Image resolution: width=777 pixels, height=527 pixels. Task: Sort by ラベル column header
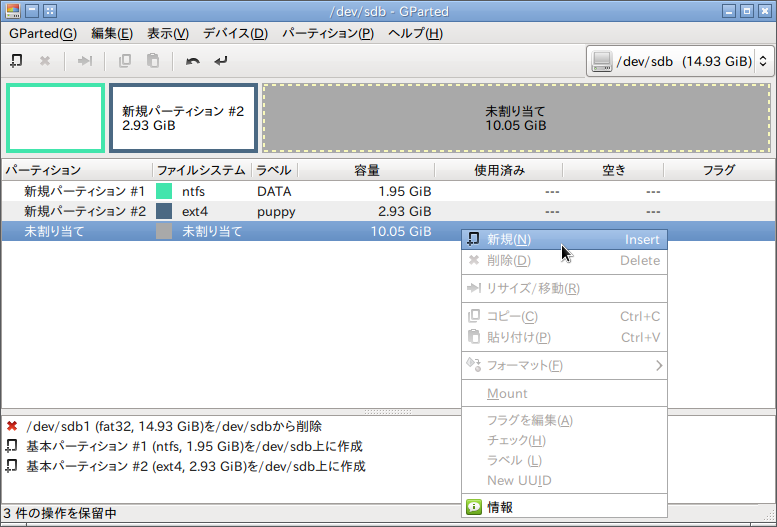[x=275, y=170]
